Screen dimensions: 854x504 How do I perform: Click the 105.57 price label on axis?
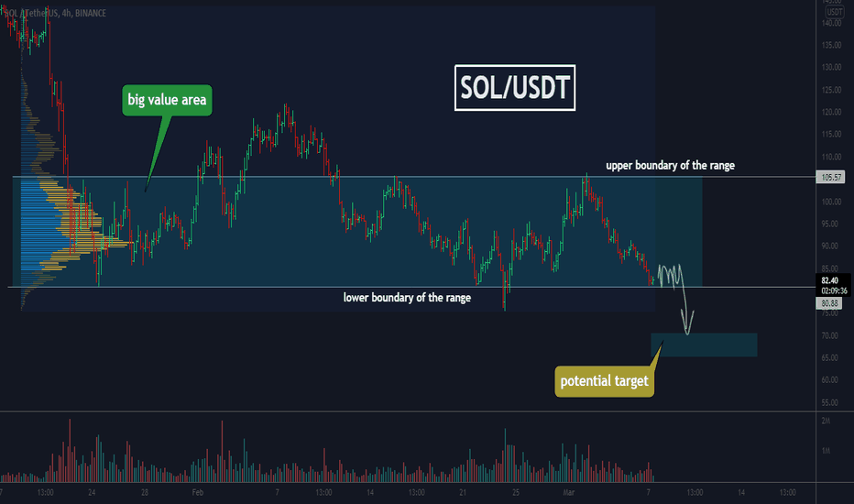pos(830,177)
